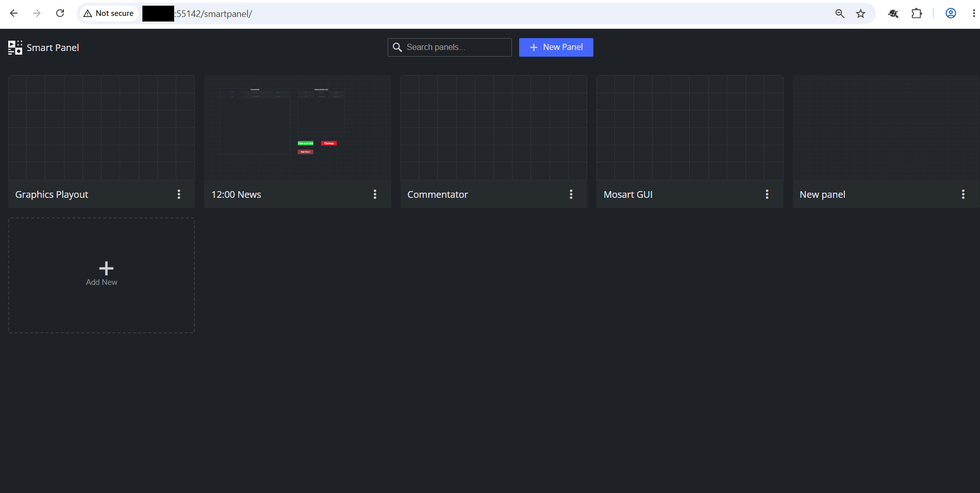Click the Mosart GUI title text
This screenshot has width=980, height=493.
click(x=628, y=195)
